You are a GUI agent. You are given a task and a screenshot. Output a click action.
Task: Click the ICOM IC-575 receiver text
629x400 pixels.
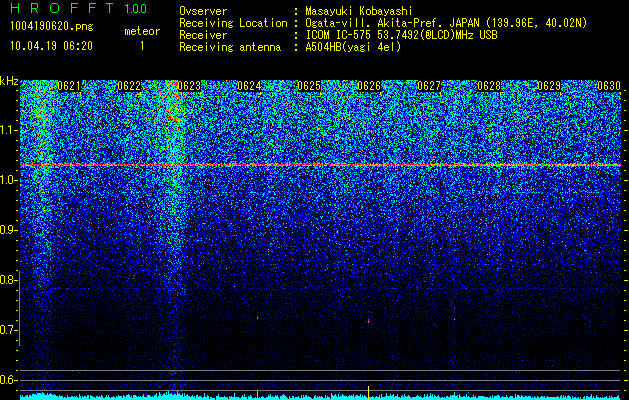tap(401, 35)
